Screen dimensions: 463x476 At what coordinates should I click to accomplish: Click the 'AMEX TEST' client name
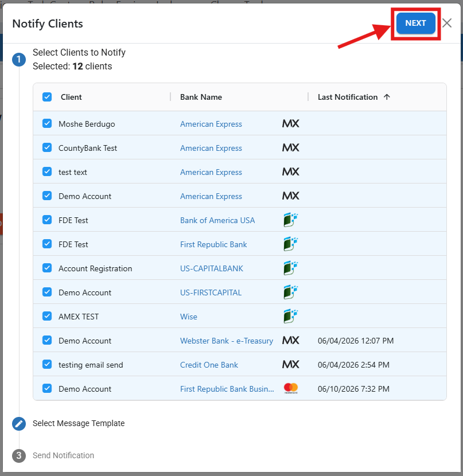coord(79,317)
